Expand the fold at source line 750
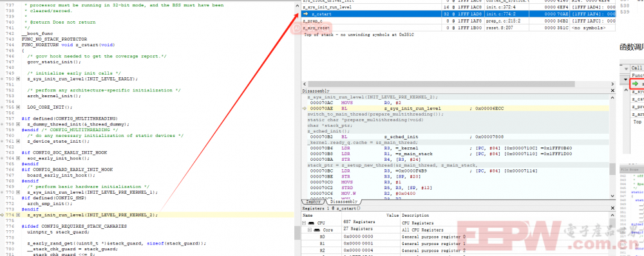644x256 pixels. tap(17, 78)
